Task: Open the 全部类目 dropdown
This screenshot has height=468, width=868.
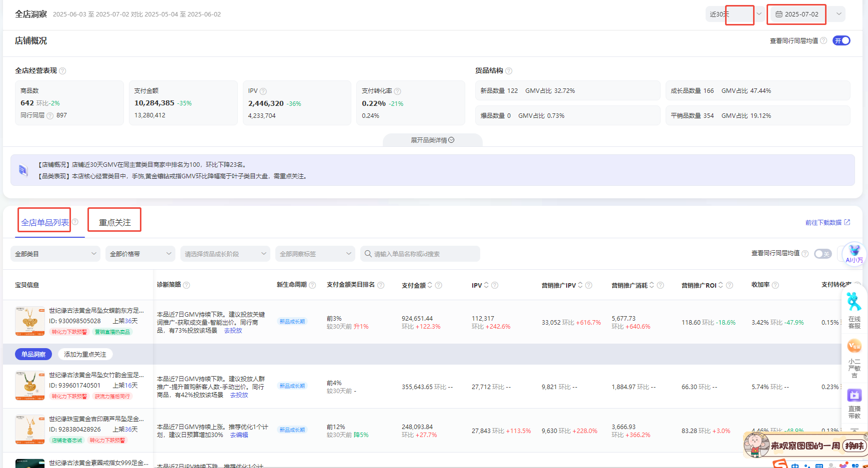Action: 55,254
